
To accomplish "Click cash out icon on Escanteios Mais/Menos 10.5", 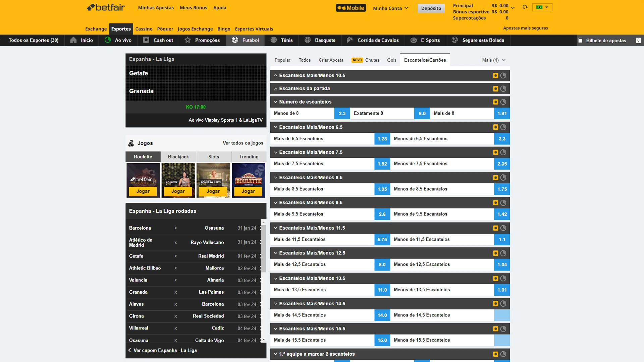I will click(495, 75).
